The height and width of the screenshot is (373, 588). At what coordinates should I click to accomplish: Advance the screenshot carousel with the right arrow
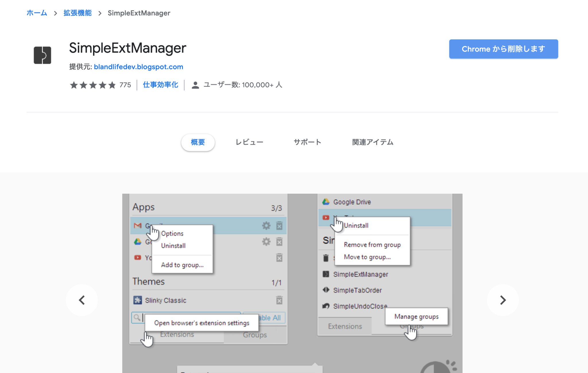click(502, 300)
